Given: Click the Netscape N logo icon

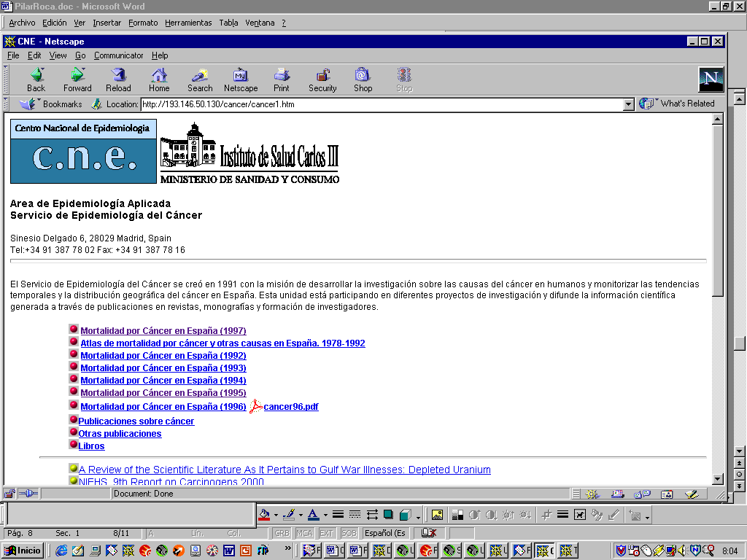Looking at the screenshot, I should [x=711, y=79].
